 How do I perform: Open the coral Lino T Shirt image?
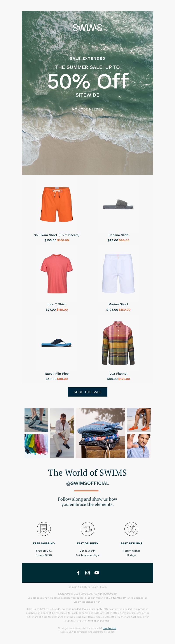pos(57,273)
